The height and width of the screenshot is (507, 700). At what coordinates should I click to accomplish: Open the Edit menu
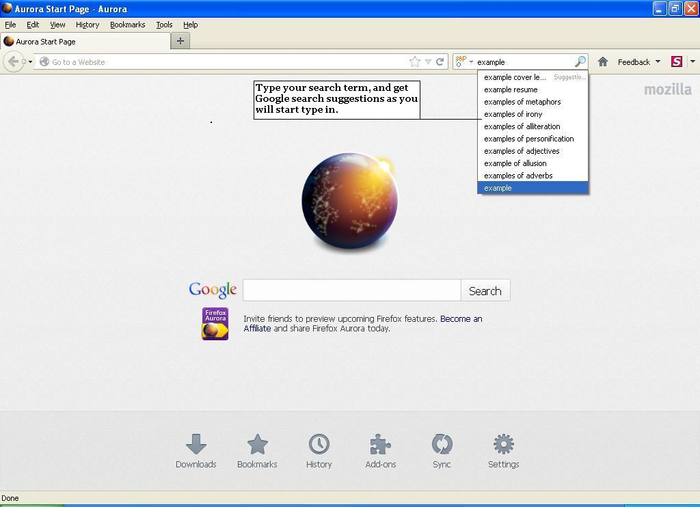[x=33, y=25]
